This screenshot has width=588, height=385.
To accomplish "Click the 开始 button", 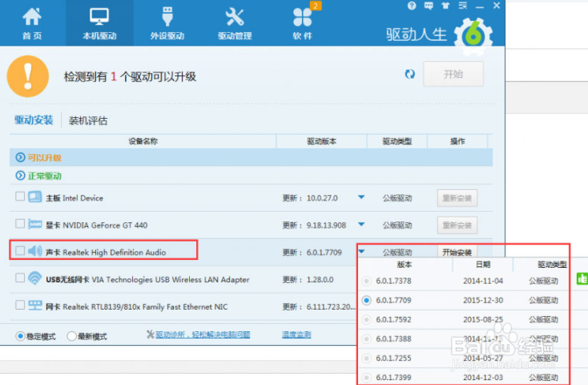I will [453, 74].
